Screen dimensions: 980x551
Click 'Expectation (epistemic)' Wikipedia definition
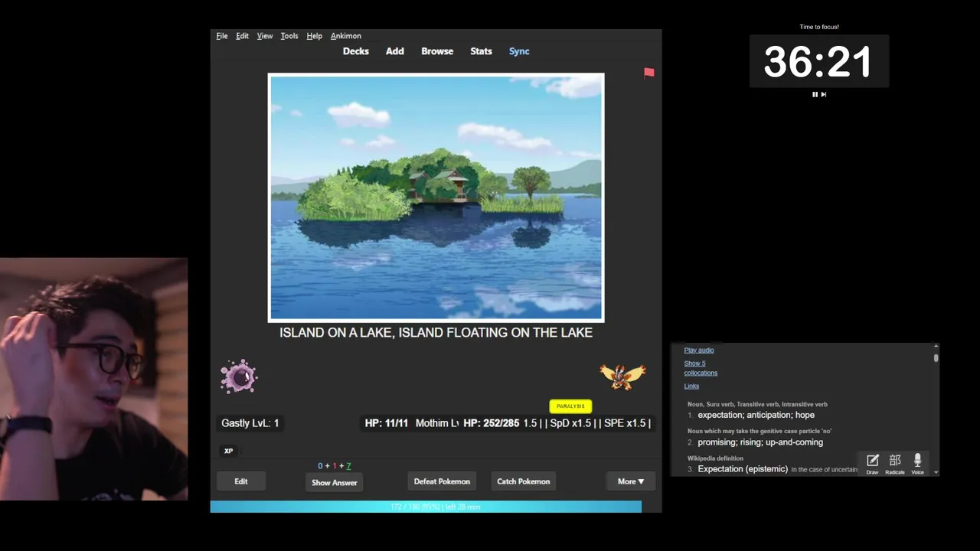743,469
